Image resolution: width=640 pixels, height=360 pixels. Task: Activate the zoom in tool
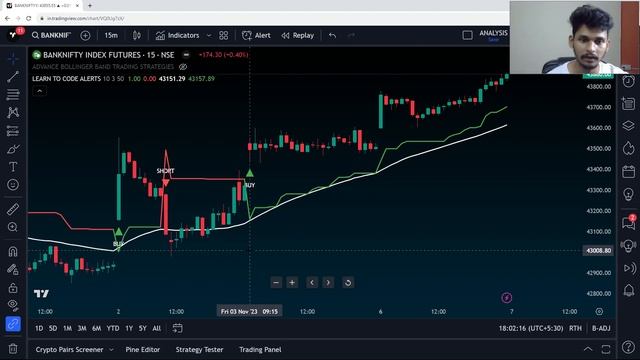coord(13,227)
